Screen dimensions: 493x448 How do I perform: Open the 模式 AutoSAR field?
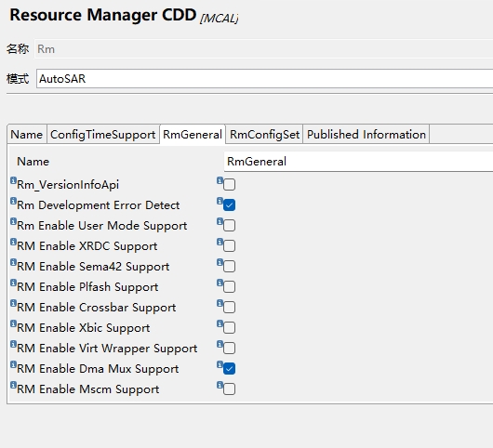264,79
